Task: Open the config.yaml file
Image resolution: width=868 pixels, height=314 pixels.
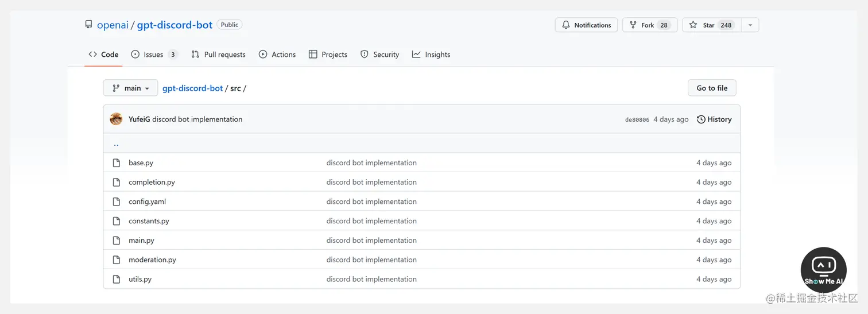Action: coord(147,202)
